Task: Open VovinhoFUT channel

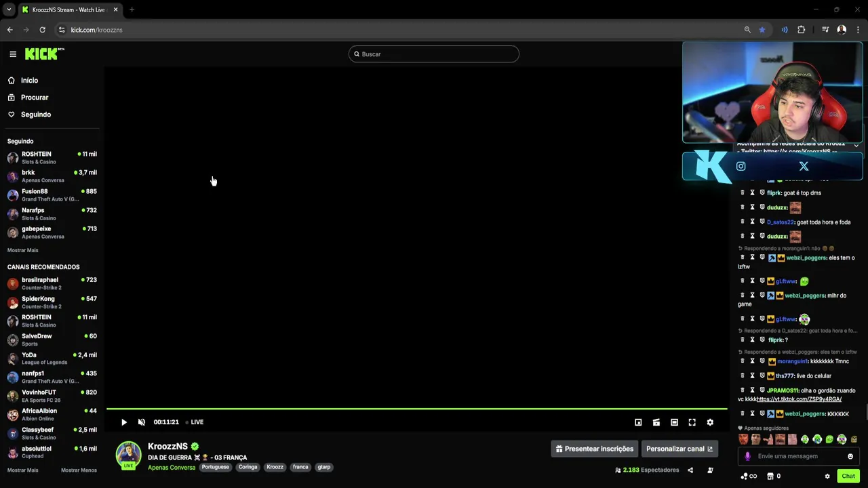Action: tap(52, 396)
